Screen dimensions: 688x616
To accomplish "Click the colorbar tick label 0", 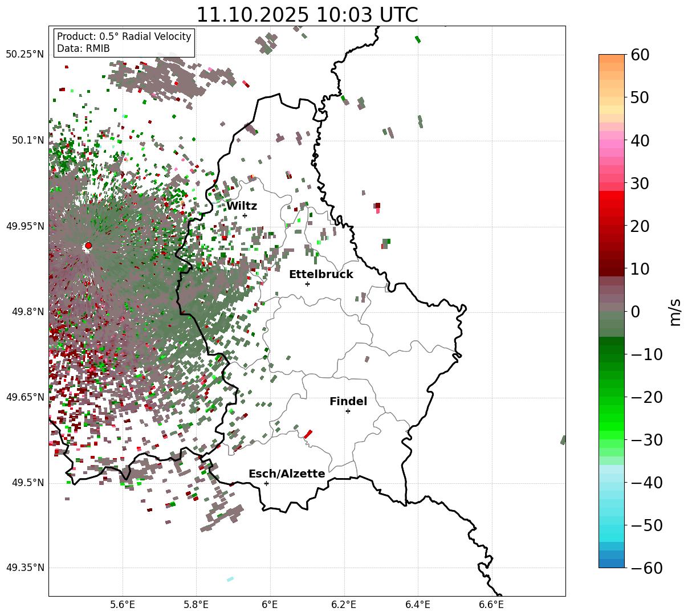I will point(636,312).
